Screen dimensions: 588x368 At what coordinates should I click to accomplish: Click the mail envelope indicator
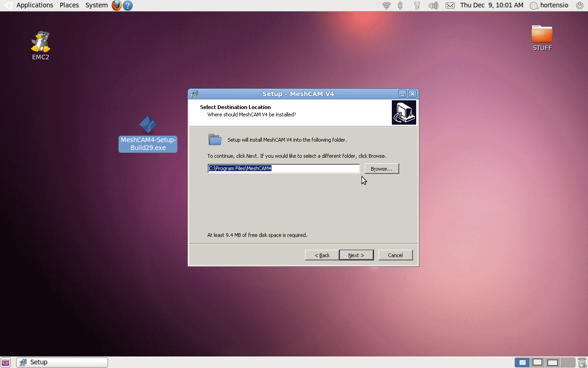[x=450, y=6]
